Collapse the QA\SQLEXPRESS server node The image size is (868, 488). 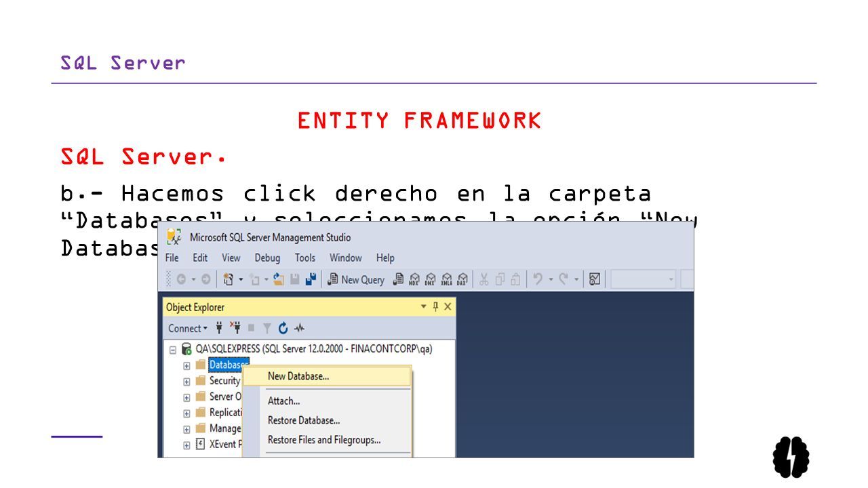pos(173,350)
